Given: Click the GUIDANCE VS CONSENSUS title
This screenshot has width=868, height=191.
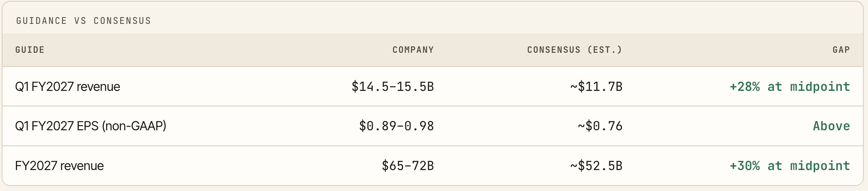Looking at the screenshot, I should pyautogui.click(x=83, y=21).
